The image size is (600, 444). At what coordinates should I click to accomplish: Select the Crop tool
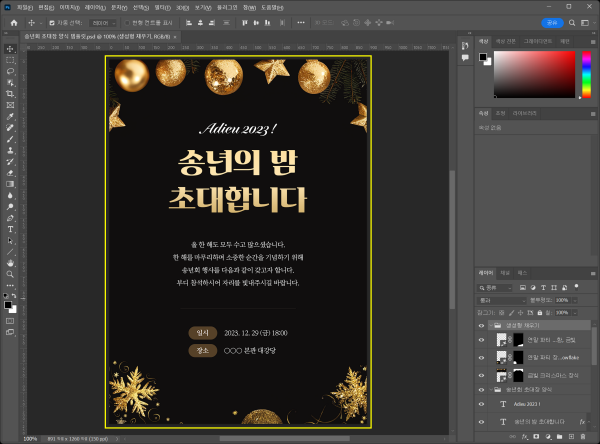(x=10, y=93)
